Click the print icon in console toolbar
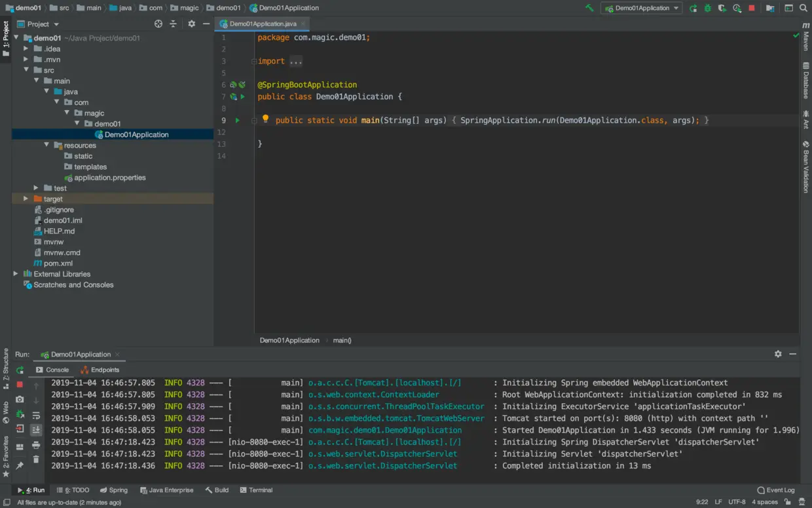 [36, 445]
